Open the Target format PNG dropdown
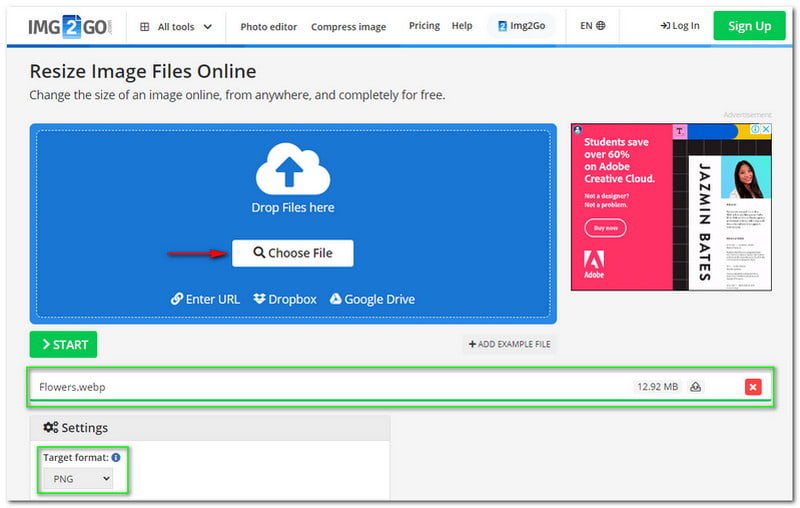800x508 pixels. click(77, 479)
